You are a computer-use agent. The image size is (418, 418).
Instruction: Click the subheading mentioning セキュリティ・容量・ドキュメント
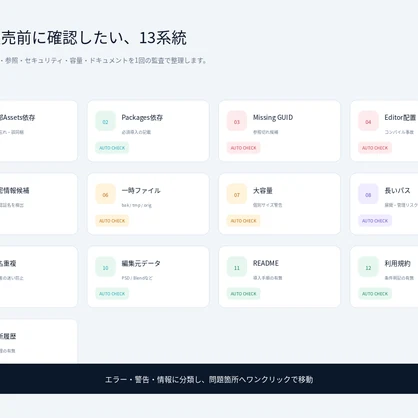pos(104,61)
